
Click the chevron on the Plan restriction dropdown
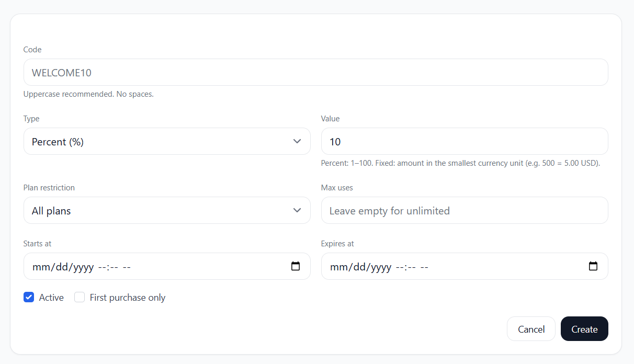(x=297, y=210)
